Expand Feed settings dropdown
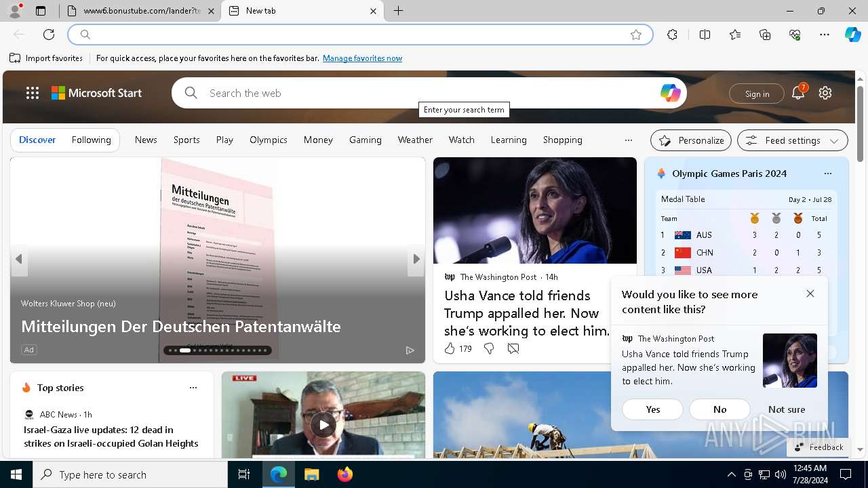The height and width of the screenshot is (488, 868). (x=792, y=140)
